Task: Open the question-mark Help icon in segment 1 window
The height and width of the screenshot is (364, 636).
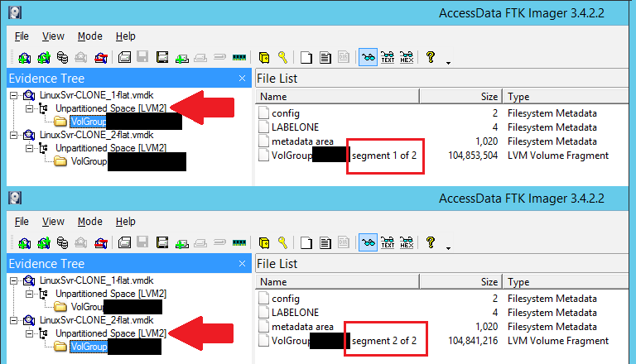Action: point(431,58)
